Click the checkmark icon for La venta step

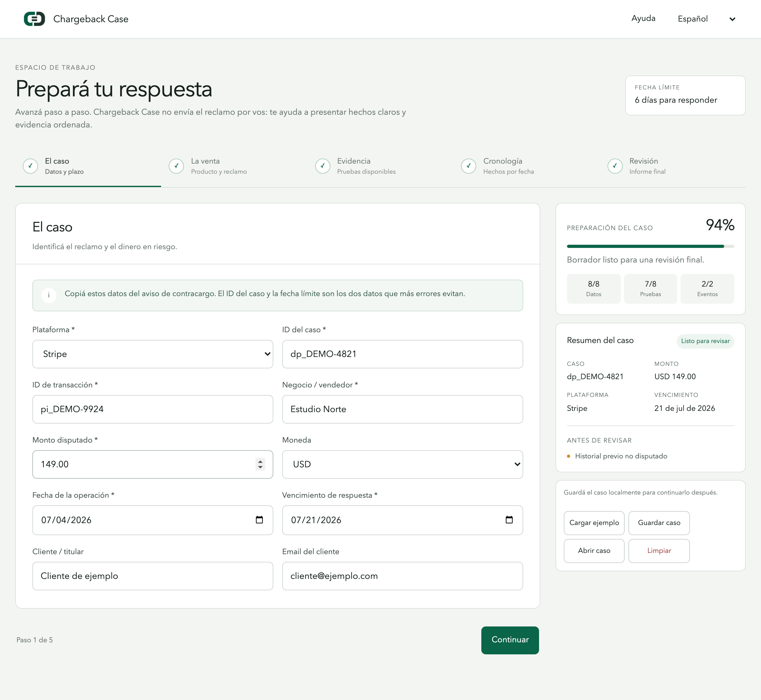[x=176, y=166]
